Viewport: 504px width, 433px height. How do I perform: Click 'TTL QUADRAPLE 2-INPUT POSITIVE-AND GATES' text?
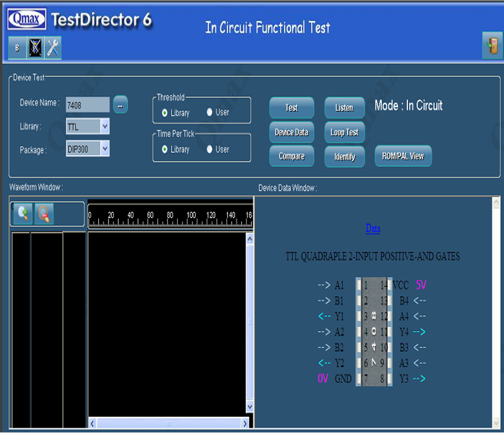click(x=373, y=256)
